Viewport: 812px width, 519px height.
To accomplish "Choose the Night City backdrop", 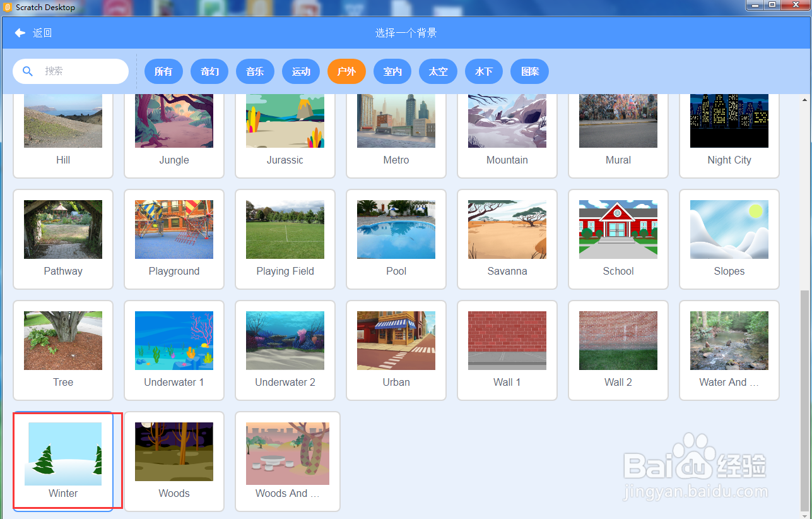I will [729, 135].
